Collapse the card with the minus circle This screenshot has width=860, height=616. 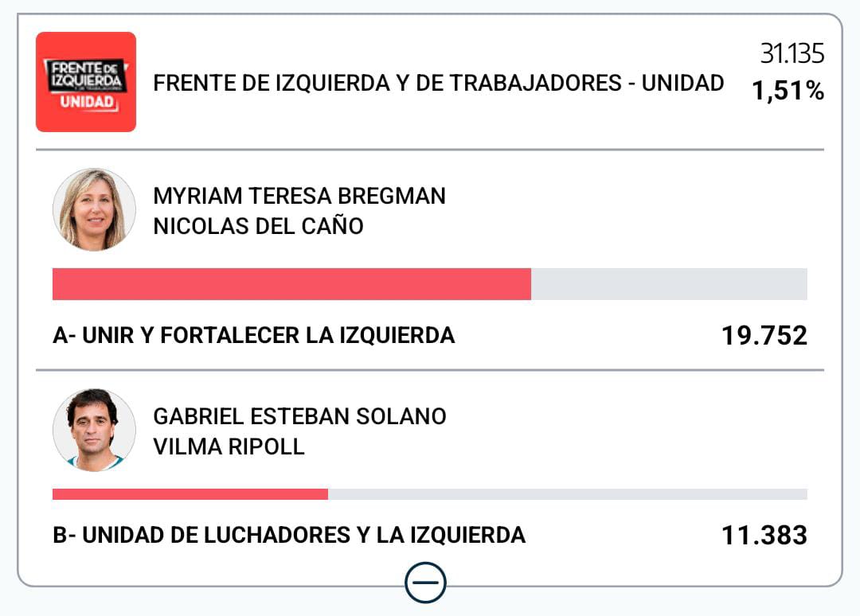pos(425,583)
